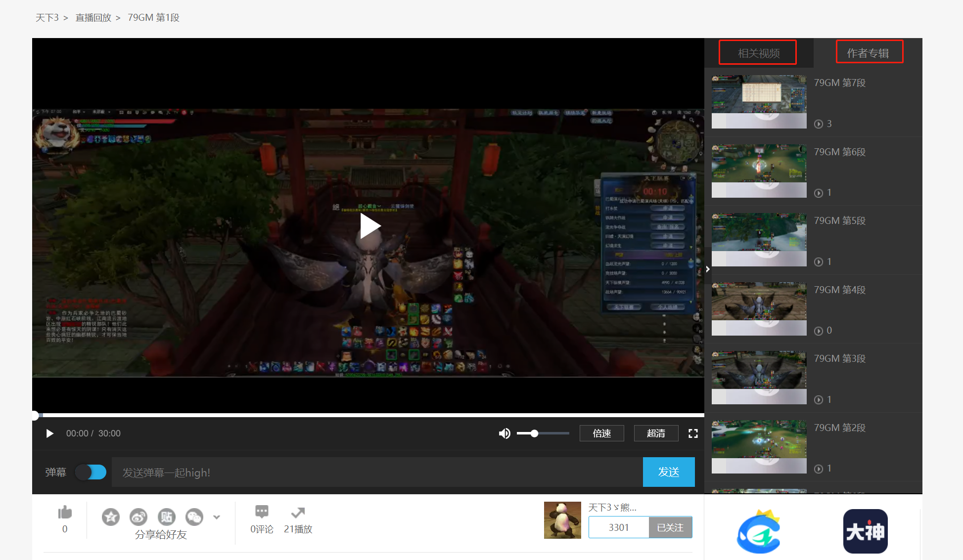
Task: Open the 79GM 第2段 video title
Action: pos(840,428)
